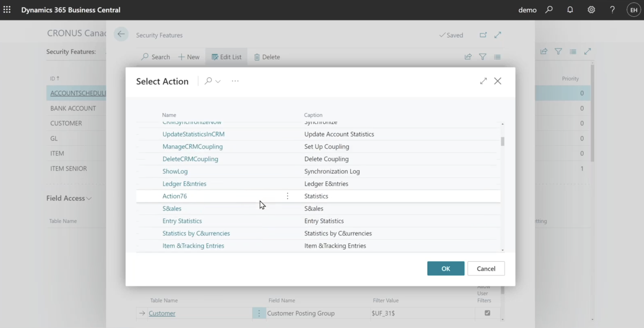
Task: Click the list view icon on the background page
Action: tap(573, 51)
